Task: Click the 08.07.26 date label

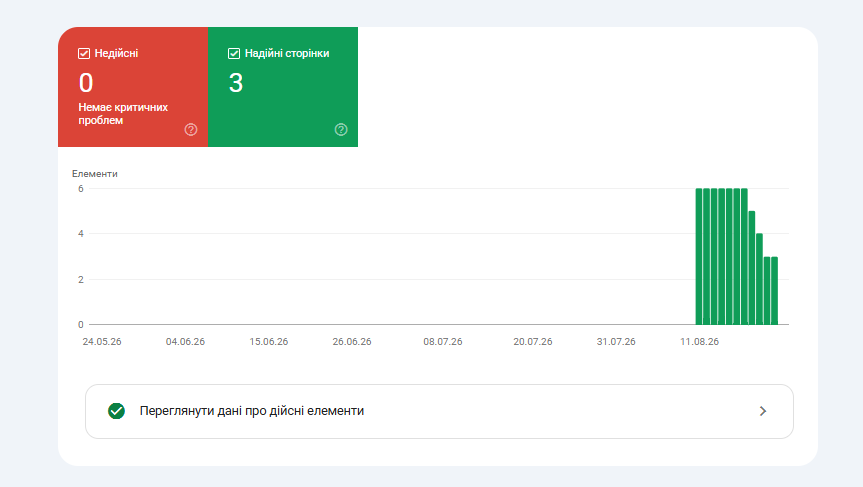Action: click(443, 342)
